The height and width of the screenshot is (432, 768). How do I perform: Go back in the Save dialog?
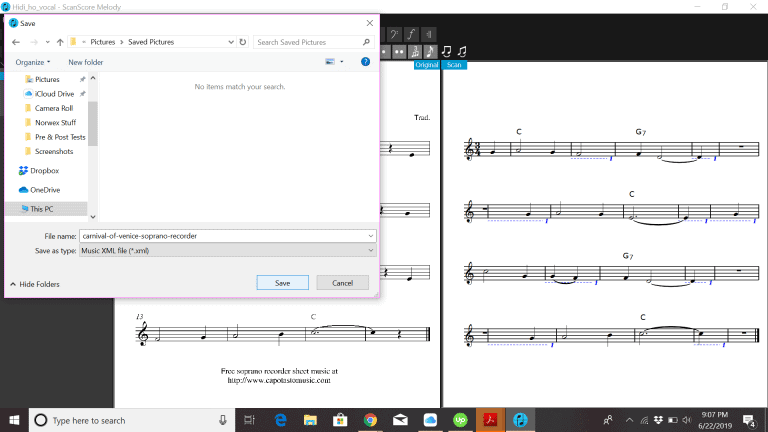click(16, 42)
